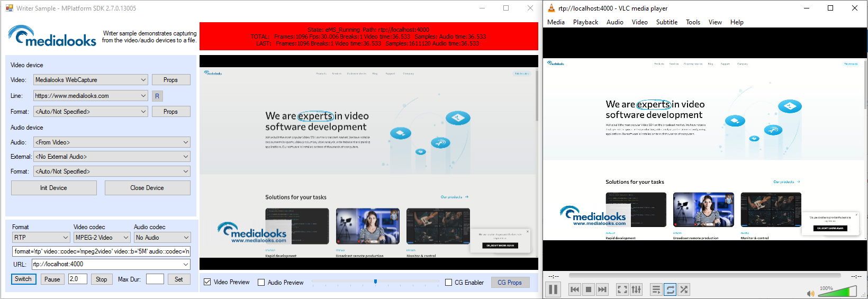Open the VLC Help menu
The height and width of the screenshot is (299, 868).
pyautogui.click(x=737, y=22)
